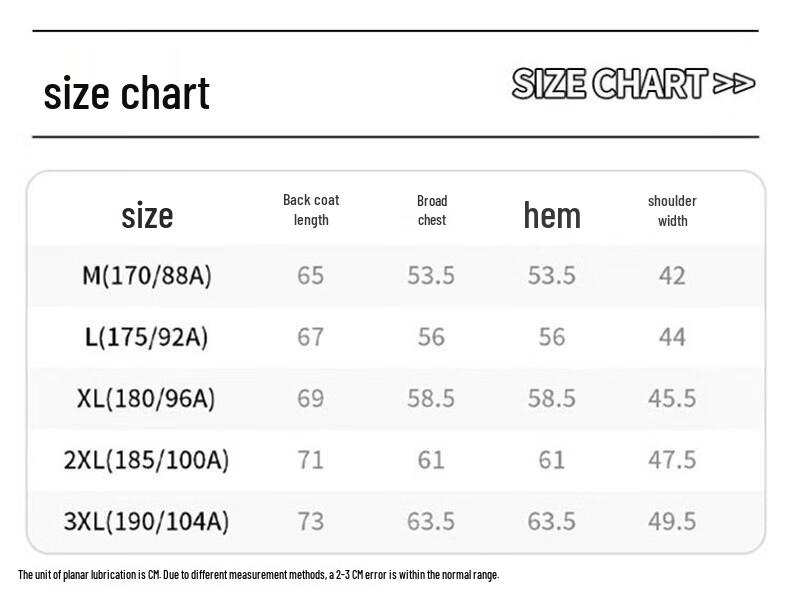Click the shoulder width value 45.5
This screenshot has height=596, width=790.
tap(672, 399)
